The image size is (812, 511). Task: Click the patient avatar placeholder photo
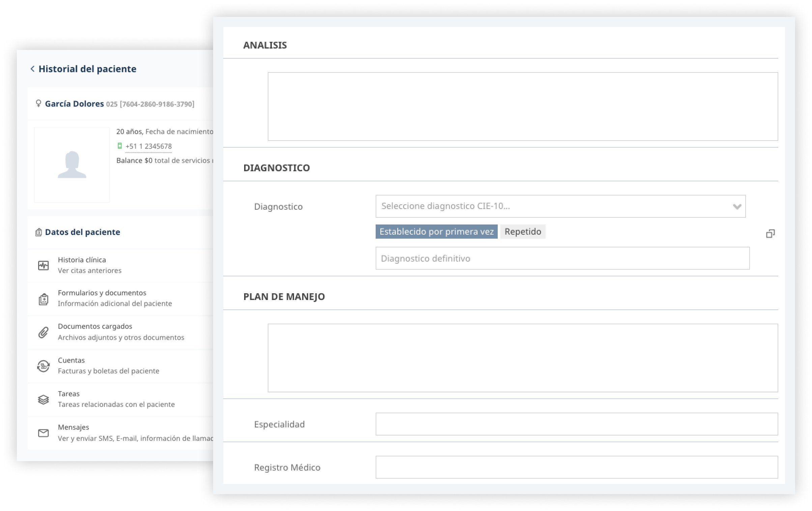(x=72, y=164)
